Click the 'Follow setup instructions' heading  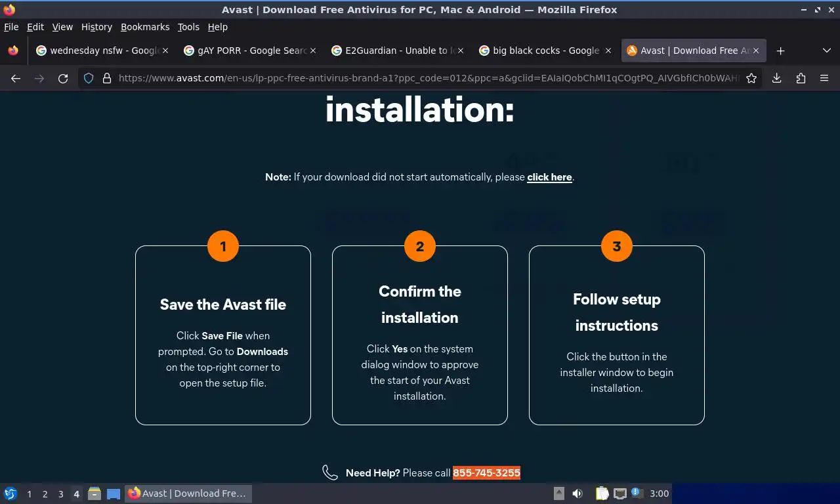[x=617, y=312]
